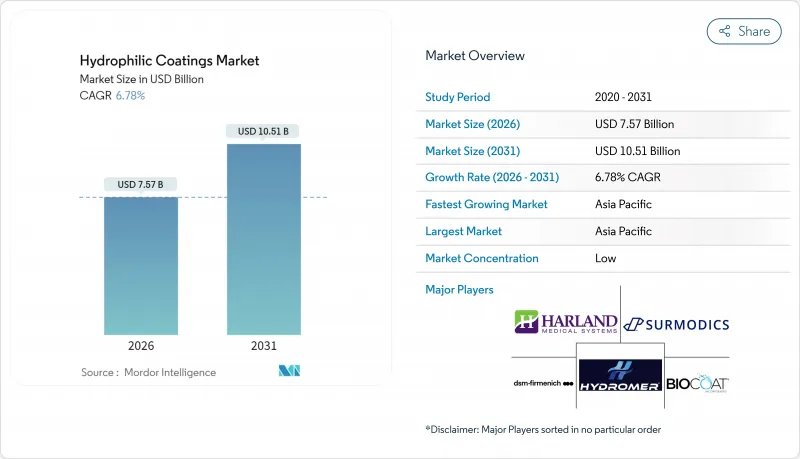Click the USD 10.51 B label

pos(263,131)
